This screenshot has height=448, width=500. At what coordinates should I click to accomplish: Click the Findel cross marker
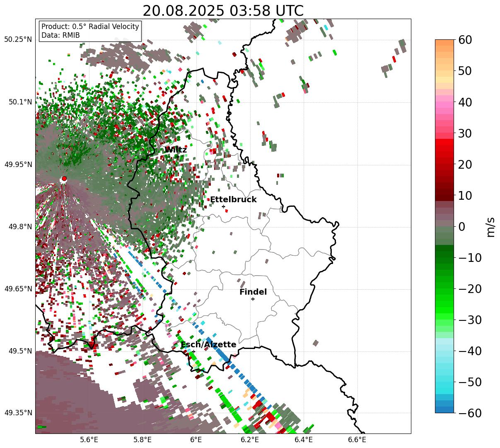(x=253, y=299)
